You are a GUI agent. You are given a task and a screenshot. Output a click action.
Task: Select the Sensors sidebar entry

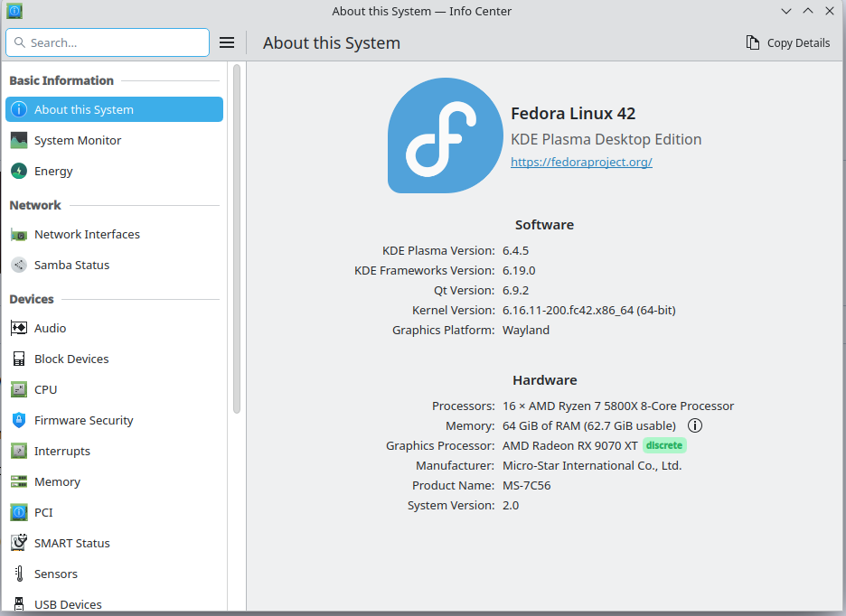(x=115, y=574)
